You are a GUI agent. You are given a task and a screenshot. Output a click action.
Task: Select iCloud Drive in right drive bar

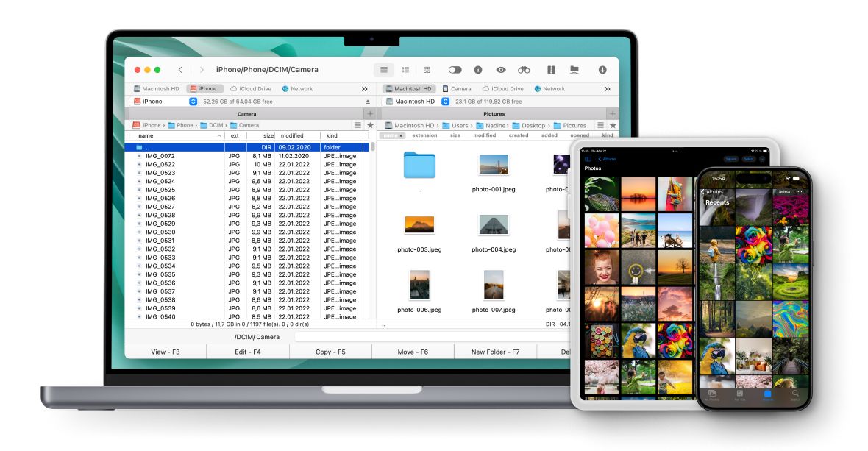[502, 88]
